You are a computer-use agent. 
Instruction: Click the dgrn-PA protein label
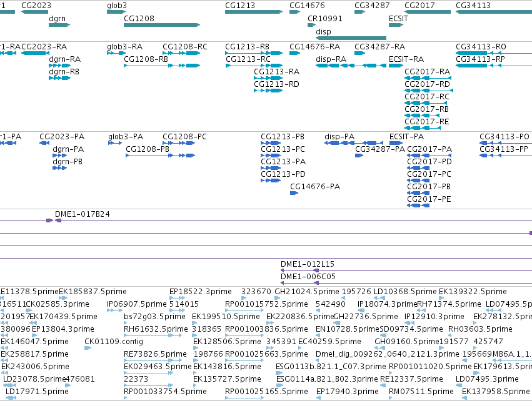click(68, 149)
